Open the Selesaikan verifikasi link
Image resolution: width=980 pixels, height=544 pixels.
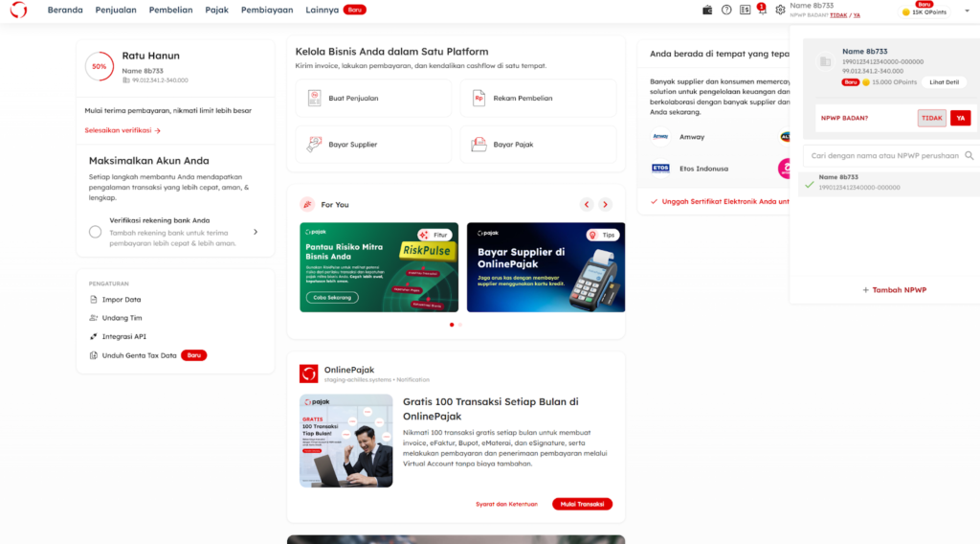[122, 130]
